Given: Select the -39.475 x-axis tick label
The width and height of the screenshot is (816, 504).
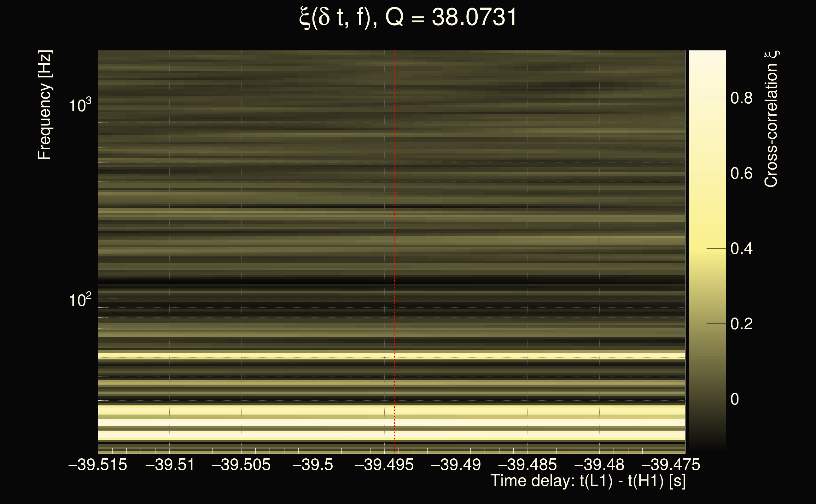Looking at the screenshot, I should (671, 465).
